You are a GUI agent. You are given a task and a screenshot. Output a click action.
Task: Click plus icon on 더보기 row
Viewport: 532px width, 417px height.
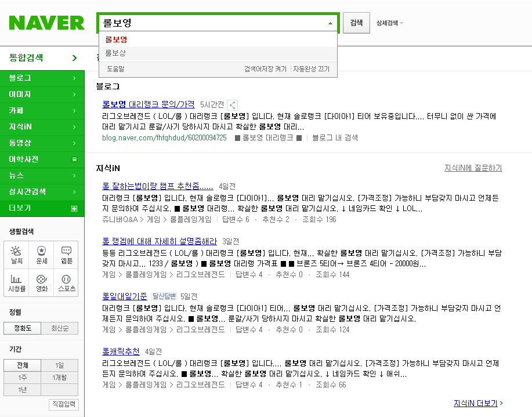pos(74,209)
